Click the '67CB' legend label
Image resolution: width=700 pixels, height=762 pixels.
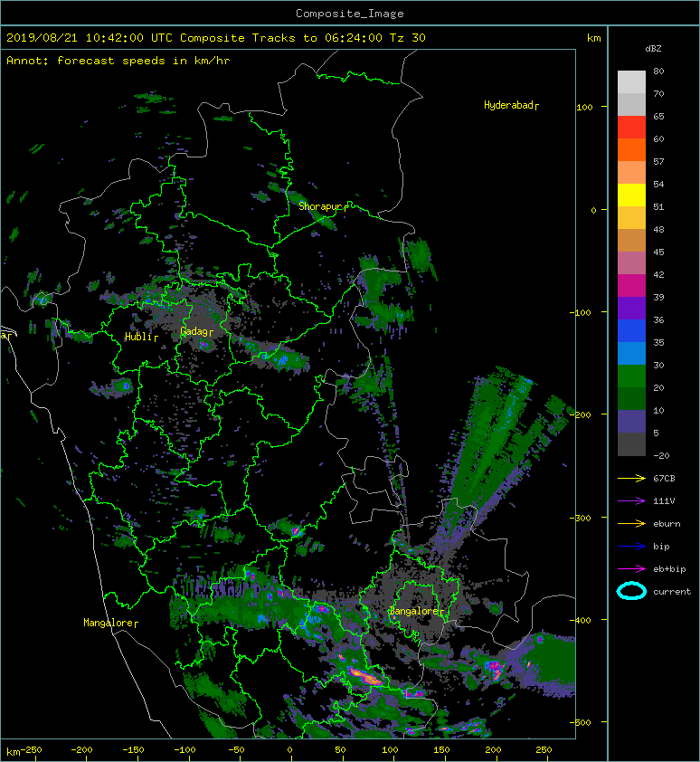point(664,478)
